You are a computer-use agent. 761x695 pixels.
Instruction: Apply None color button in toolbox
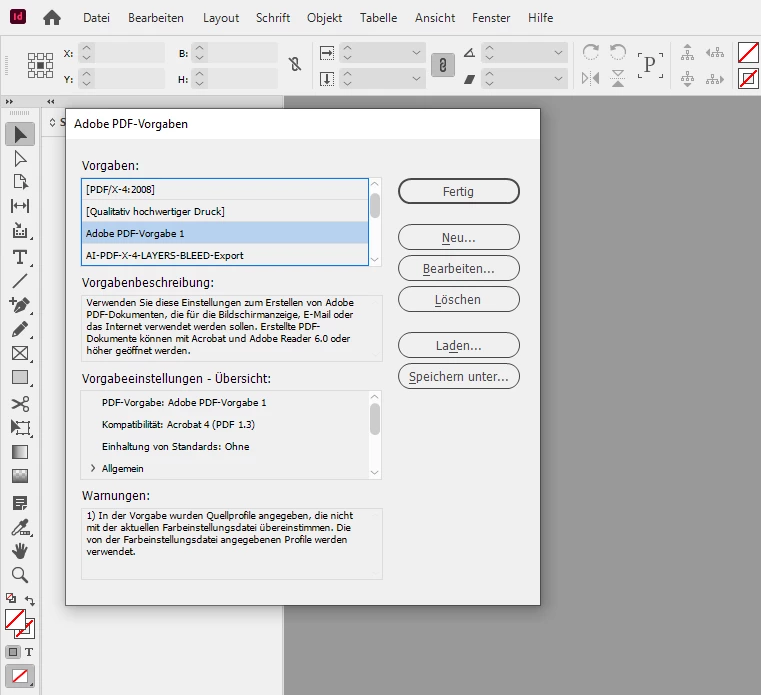tap(20, 676)
